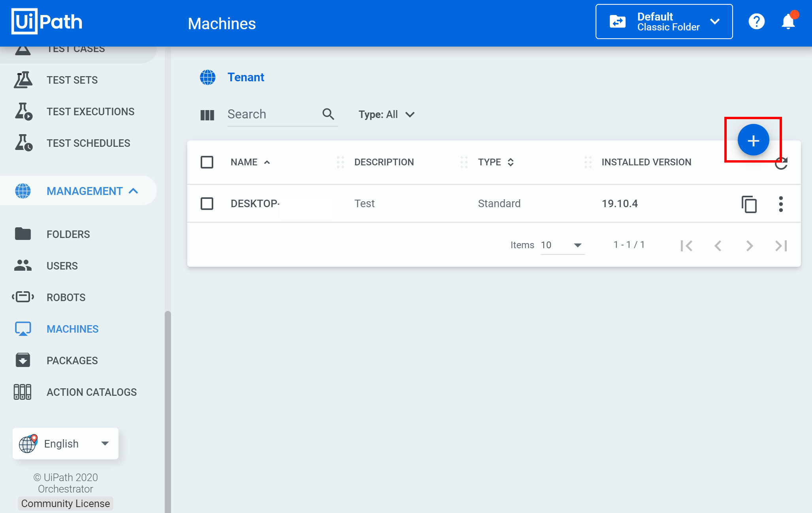Copy the DESKTOP machine key

(749, 204)
